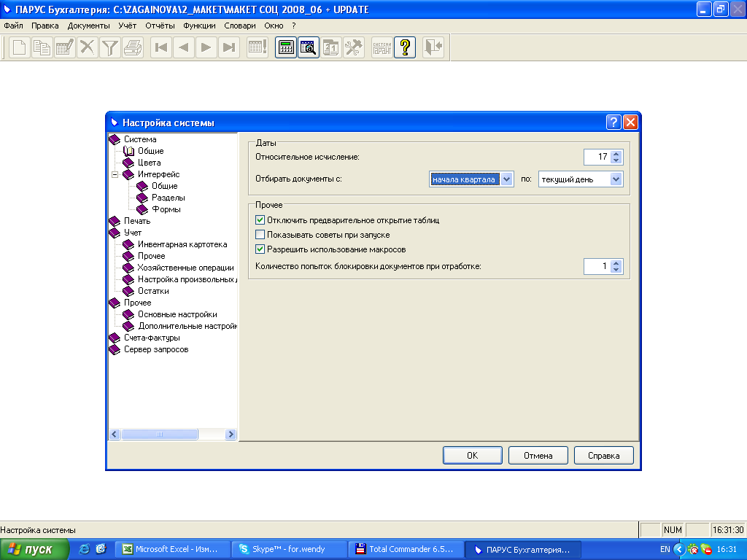Select Интерфейс tree item
The height and width of the screenshot is (560, 747).
click(x=158, y=174)
